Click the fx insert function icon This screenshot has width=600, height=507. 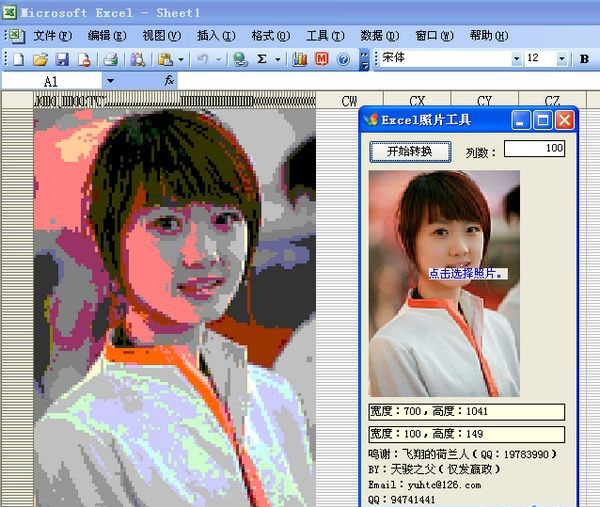169,81
